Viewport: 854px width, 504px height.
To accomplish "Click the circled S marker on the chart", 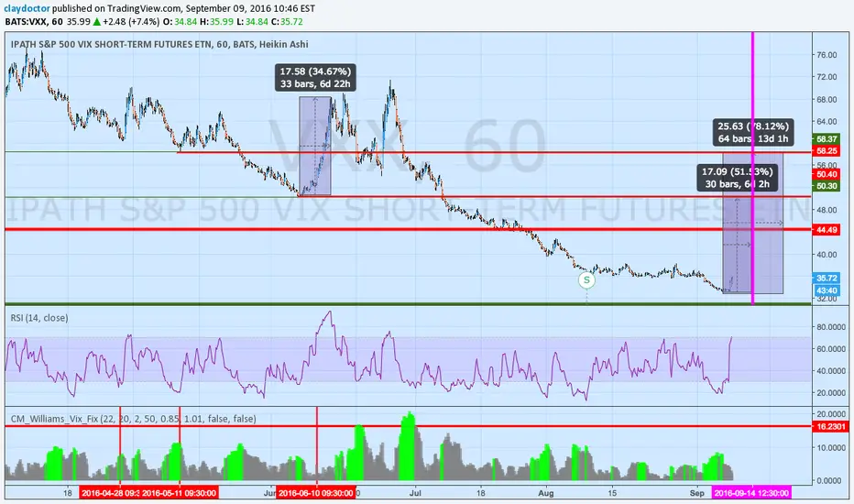I will (586, 280).
